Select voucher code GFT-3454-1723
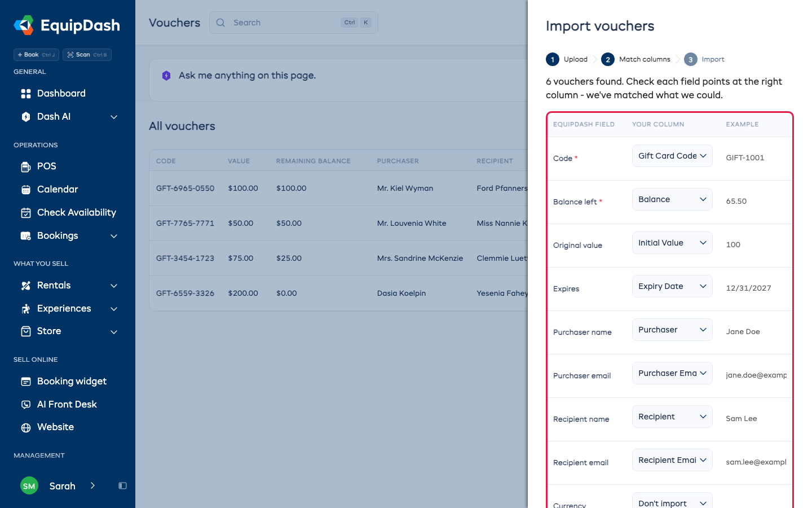The height and width of the screenshot is (508, 812). coord(186,259)
